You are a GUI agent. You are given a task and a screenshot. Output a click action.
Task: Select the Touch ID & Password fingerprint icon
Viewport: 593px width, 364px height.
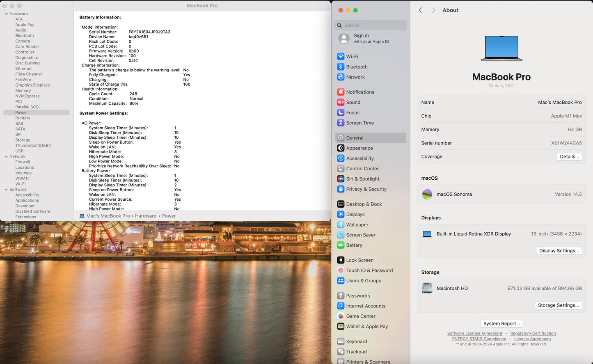[x=341, y=270]
